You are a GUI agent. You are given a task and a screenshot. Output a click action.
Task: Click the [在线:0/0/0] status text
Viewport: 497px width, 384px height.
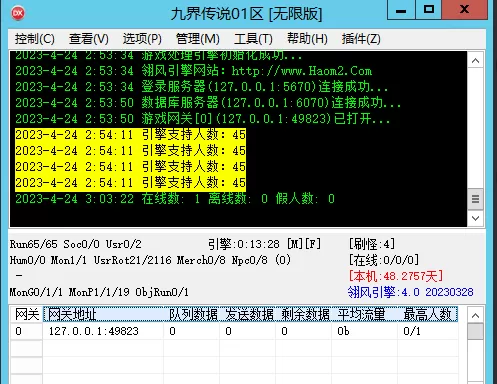[384, 260]
